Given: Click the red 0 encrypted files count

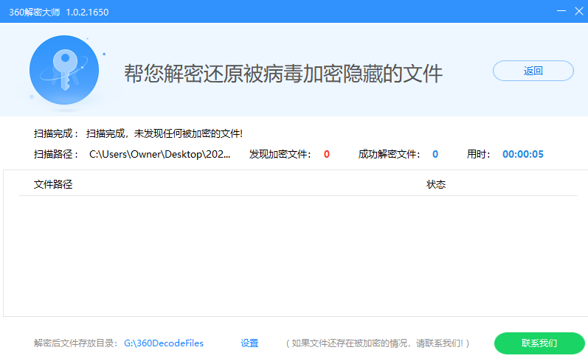Looking at the screenshot, I should [327, 154].
